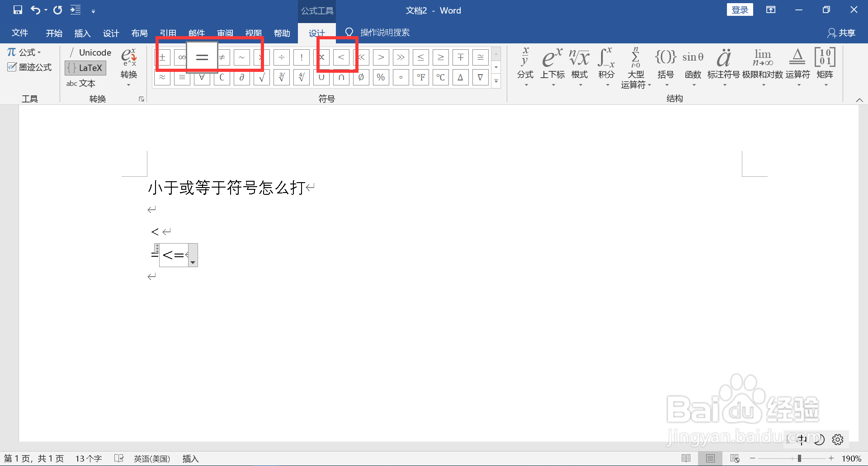Viewport: 868px width, 466px height.
Task: Switch to Print Layout view
Action: coord(710,458)
